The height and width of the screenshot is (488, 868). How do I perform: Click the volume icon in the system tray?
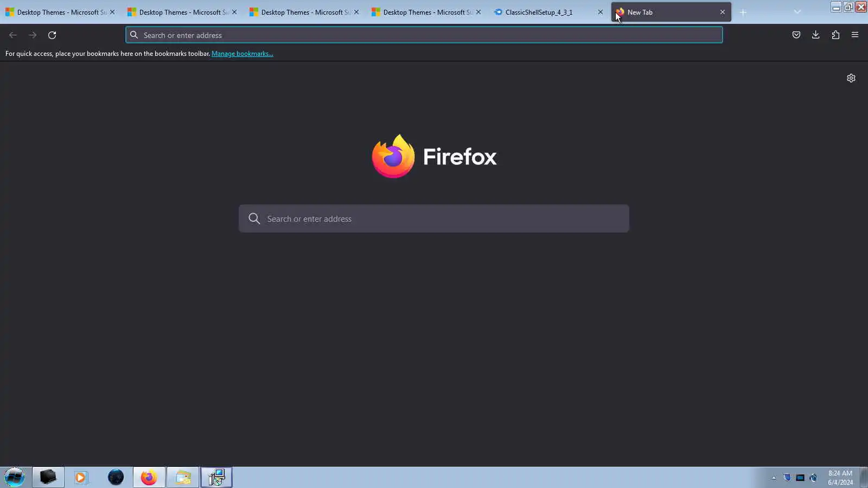coord(813,478)
